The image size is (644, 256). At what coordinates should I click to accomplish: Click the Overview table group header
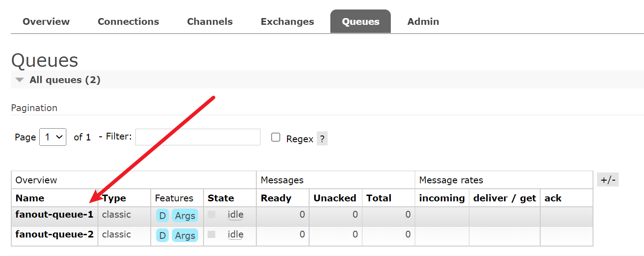click(x=36, y=180)
